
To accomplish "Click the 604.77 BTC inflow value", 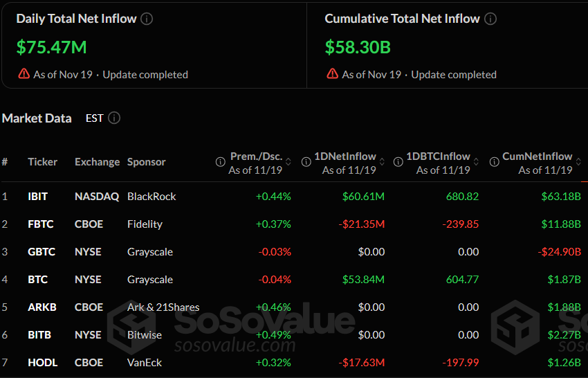I will (x=462, y=279).
